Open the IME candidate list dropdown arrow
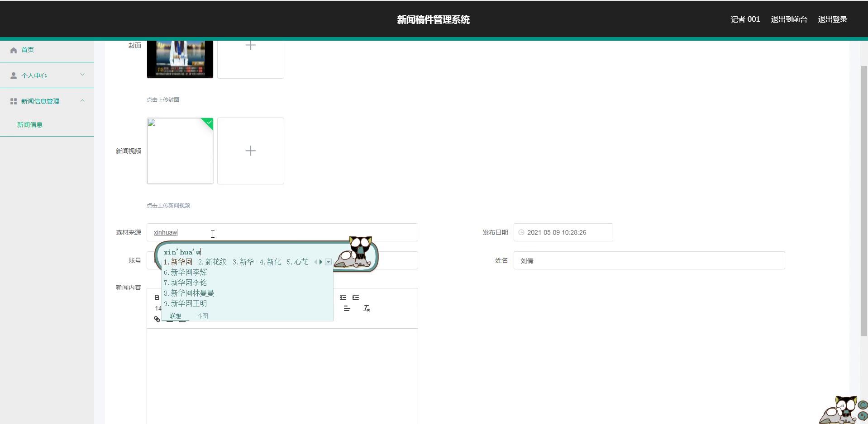Screen dimensions: 868x424 click(x=328, y=262)
